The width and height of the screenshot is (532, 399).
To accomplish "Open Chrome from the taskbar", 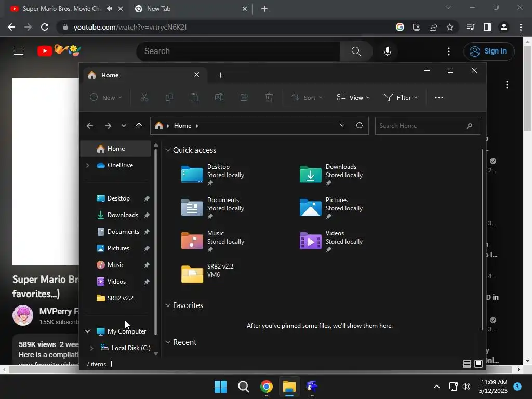I will tap(267, 387).
